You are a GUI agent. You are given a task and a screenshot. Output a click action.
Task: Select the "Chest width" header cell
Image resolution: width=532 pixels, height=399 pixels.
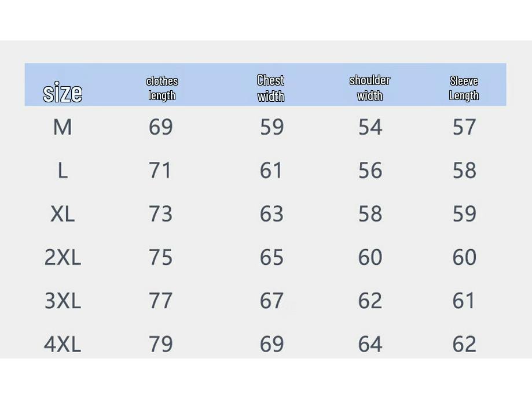(x=271, y=88)
